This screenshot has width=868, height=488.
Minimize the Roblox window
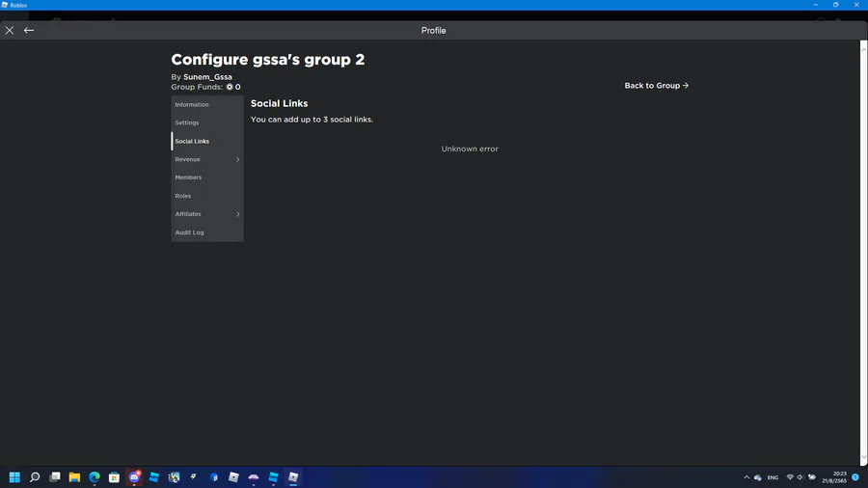(815, 5)
